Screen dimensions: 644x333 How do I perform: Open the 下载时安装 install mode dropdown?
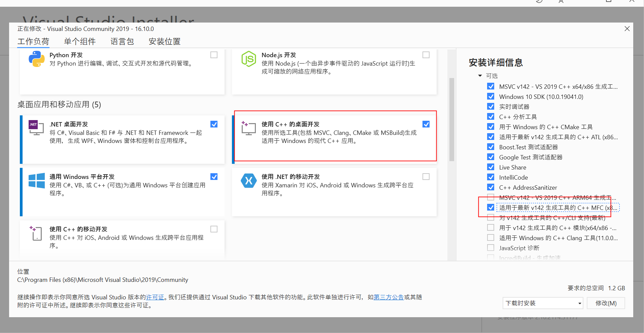click(543, 303)
